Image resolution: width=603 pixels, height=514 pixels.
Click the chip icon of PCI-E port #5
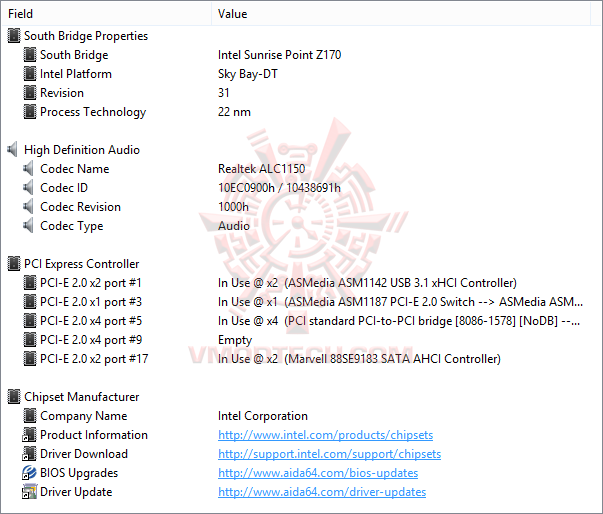(x=30, y=321)
